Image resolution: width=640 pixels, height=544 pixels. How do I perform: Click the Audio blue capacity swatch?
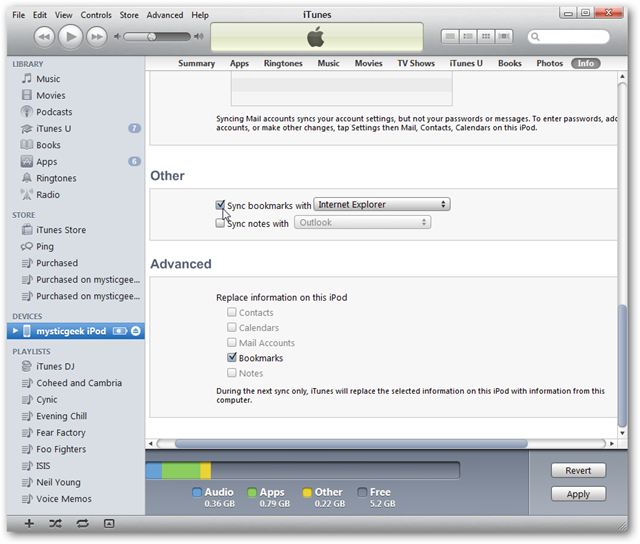[197, 493]
